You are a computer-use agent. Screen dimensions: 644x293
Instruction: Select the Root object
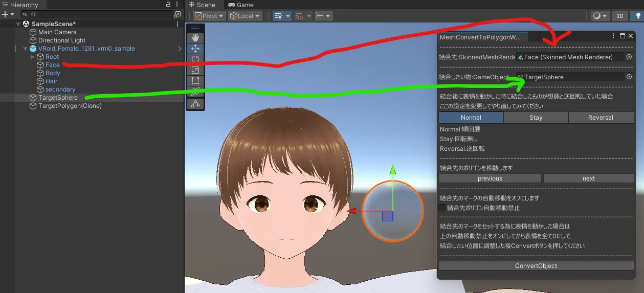[x=52, y=57]
